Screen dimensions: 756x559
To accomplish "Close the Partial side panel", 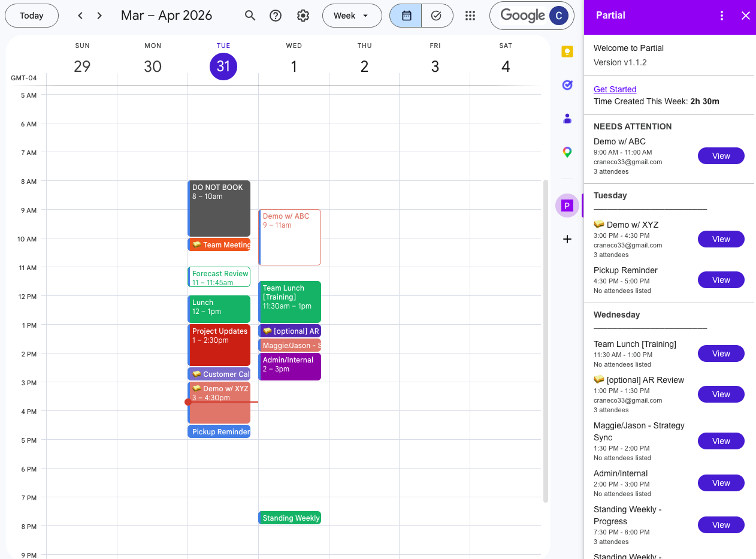I will tap(746, 16).
